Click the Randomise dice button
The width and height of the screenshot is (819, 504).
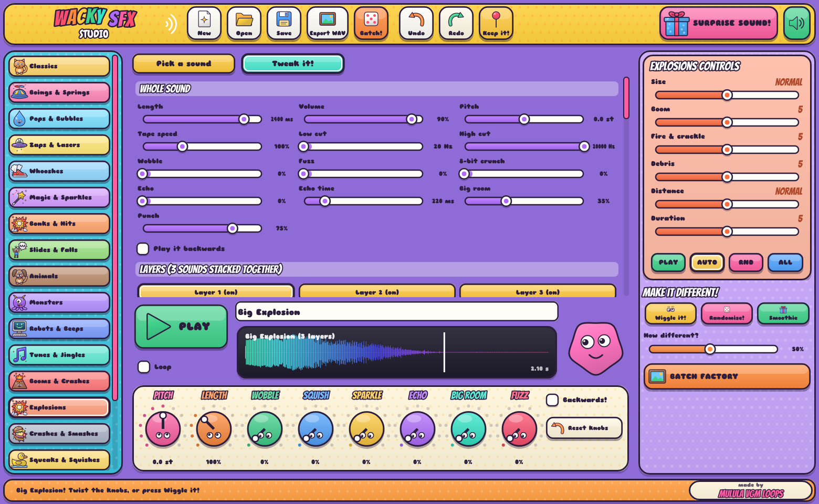pos(727,313)
